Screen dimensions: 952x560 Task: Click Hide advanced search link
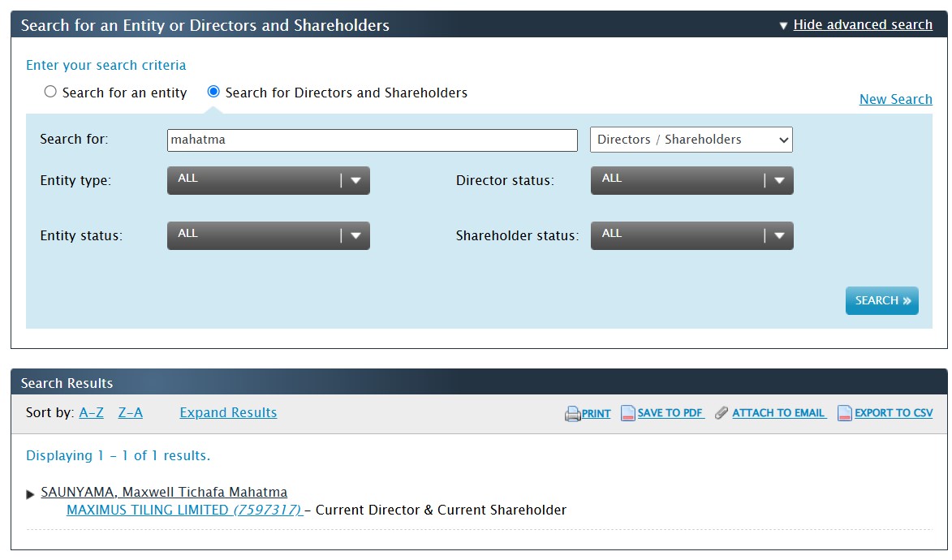coord(863,25)
